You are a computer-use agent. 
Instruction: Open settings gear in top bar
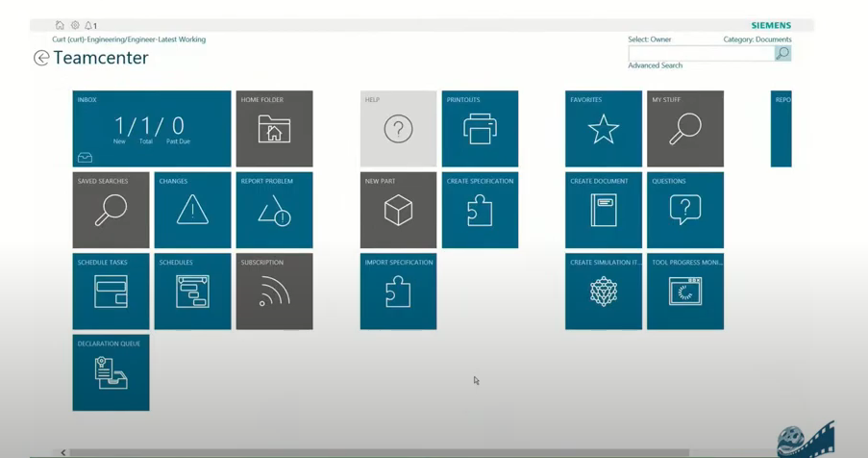pos(75,25)
